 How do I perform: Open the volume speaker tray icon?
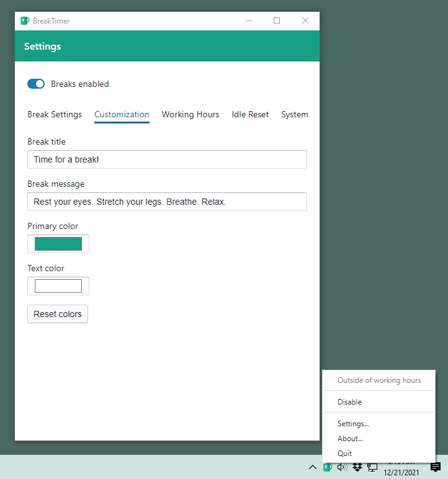pos(343,467)
